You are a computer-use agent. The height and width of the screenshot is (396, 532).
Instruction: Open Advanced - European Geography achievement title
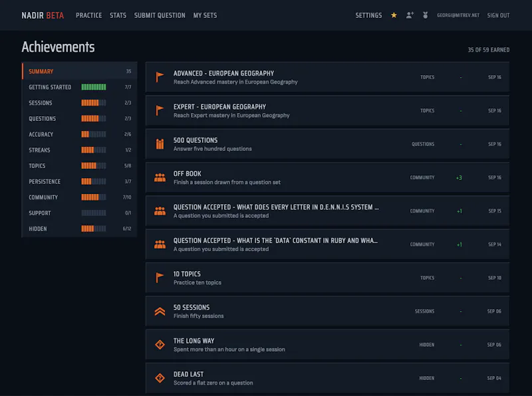pyautogui.click(x=223, y=73)
